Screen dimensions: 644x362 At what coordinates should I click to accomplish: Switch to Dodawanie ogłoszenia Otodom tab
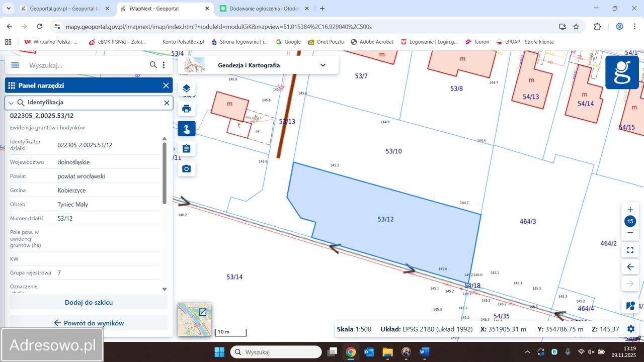point(264,9)
